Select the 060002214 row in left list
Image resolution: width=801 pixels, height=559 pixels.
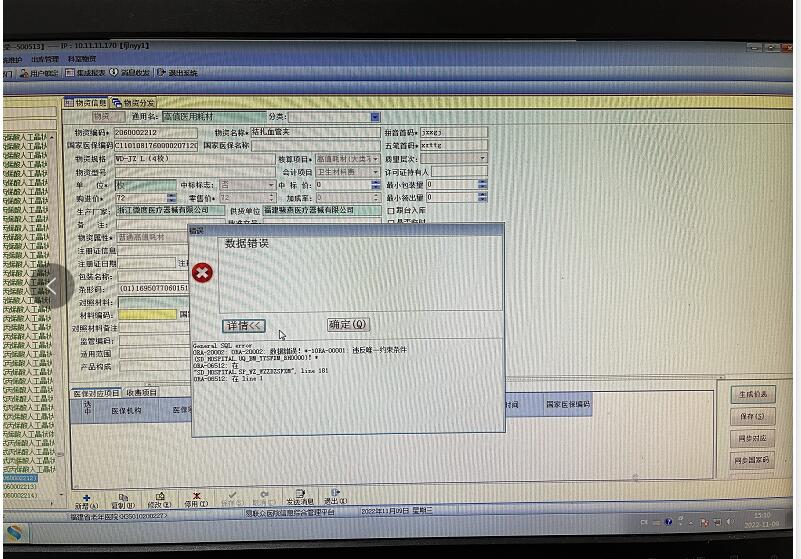click(20, 496)
